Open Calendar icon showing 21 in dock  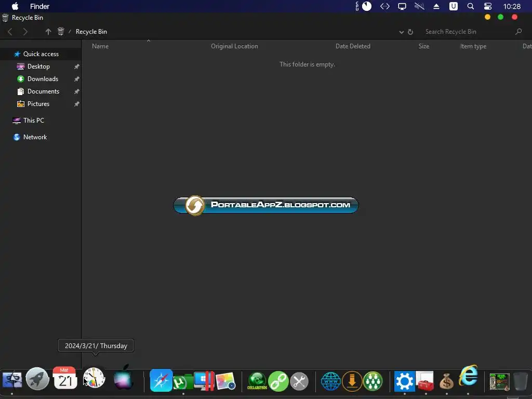[x=65, y=378]
